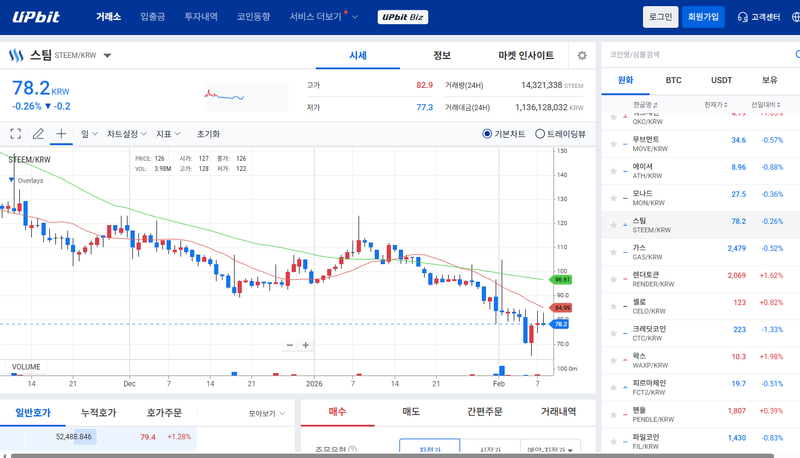Open the 지표 indicators dropdown
This screenshot has height=458, width=800.
pyautogui.click(x=167, y=133)
